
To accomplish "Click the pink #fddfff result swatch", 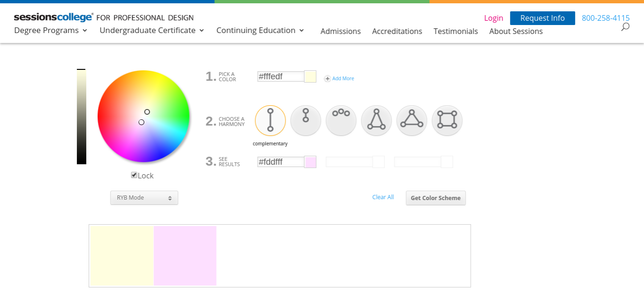I will coord(310,162).
